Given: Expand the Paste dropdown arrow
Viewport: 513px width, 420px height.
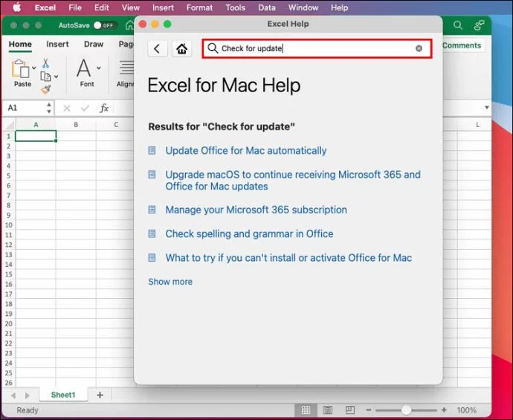Looking at the screenshot, I should point(33,68).
